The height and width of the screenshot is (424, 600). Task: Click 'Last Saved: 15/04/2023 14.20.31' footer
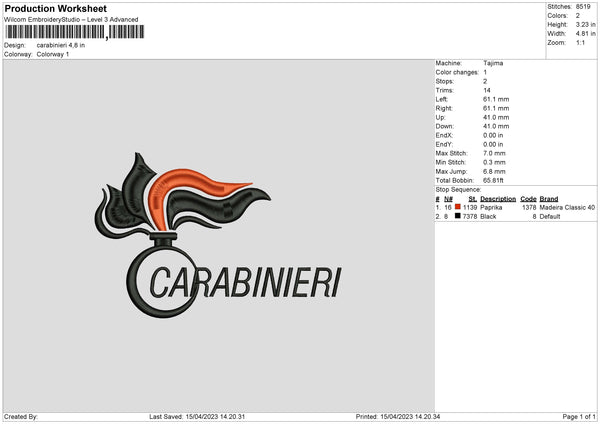click(x=197, y=417)
